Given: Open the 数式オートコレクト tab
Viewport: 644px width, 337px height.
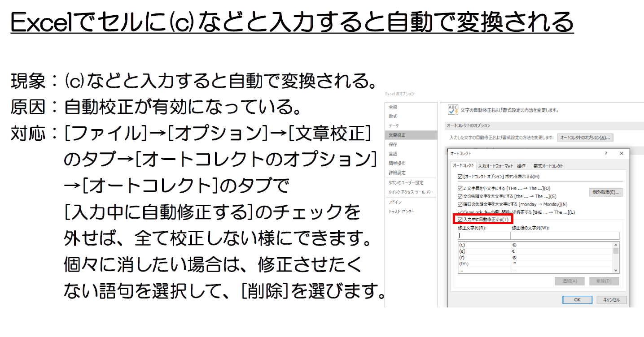Looking at the screenshot, I should 548,166.
